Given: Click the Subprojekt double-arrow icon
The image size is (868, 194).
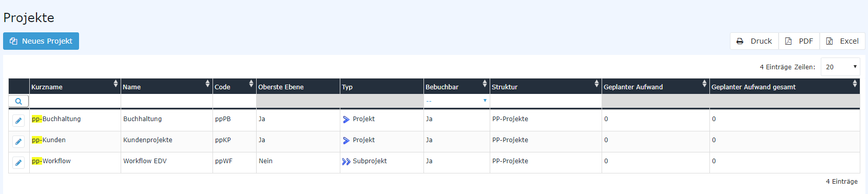Looking at the screenshot, I should [x=346, y=162].
